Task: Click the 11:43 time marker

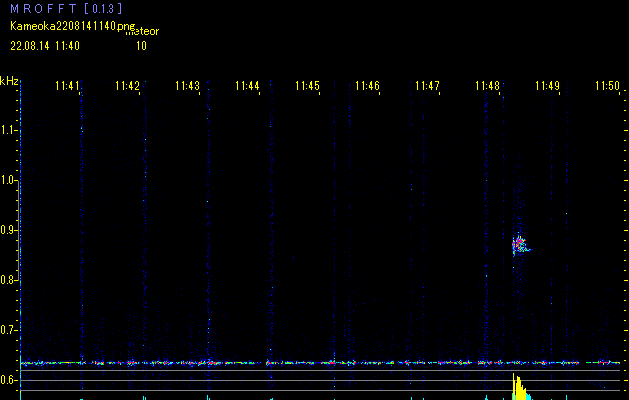Action: (187, 86)
